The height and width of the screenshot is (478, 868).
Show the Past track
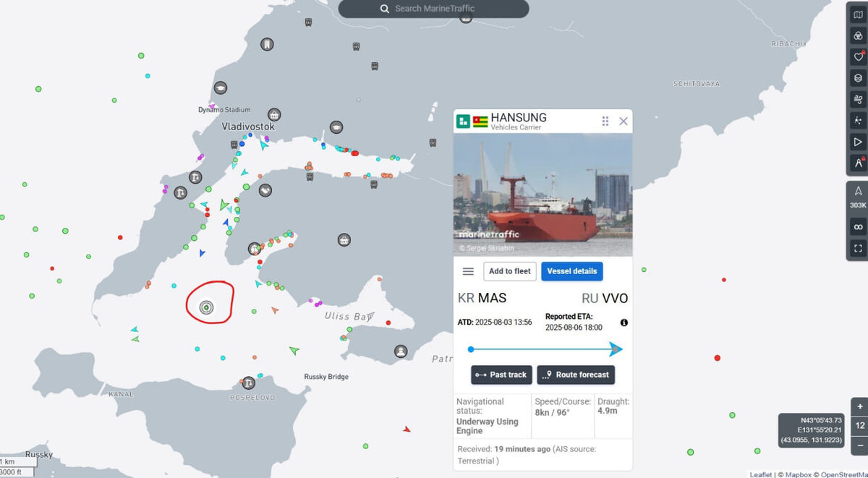502,375
